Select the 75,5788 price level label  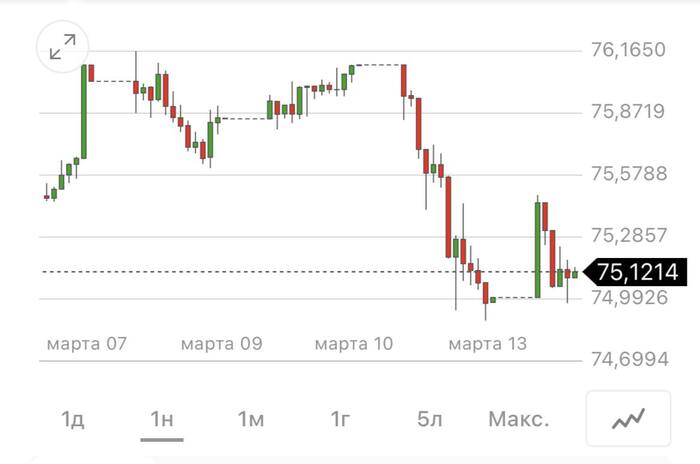(628, 174)
